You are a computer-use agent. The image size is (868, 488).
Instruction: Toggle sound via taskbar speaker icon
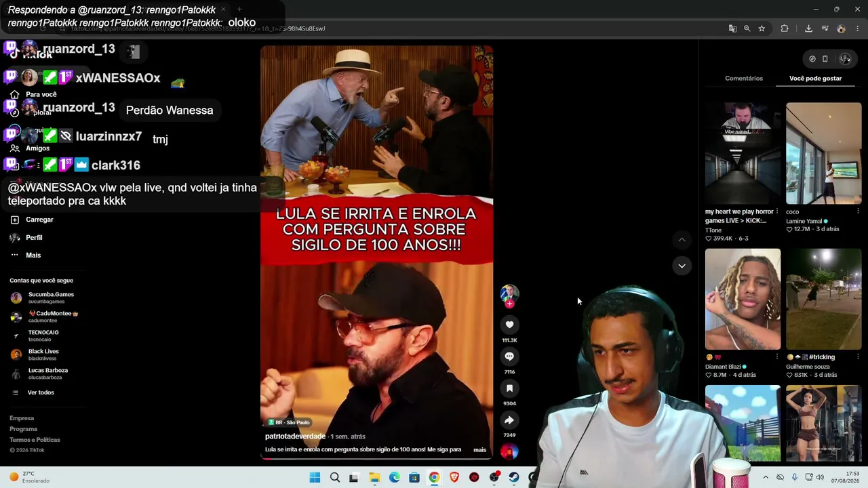click(820, 477)
